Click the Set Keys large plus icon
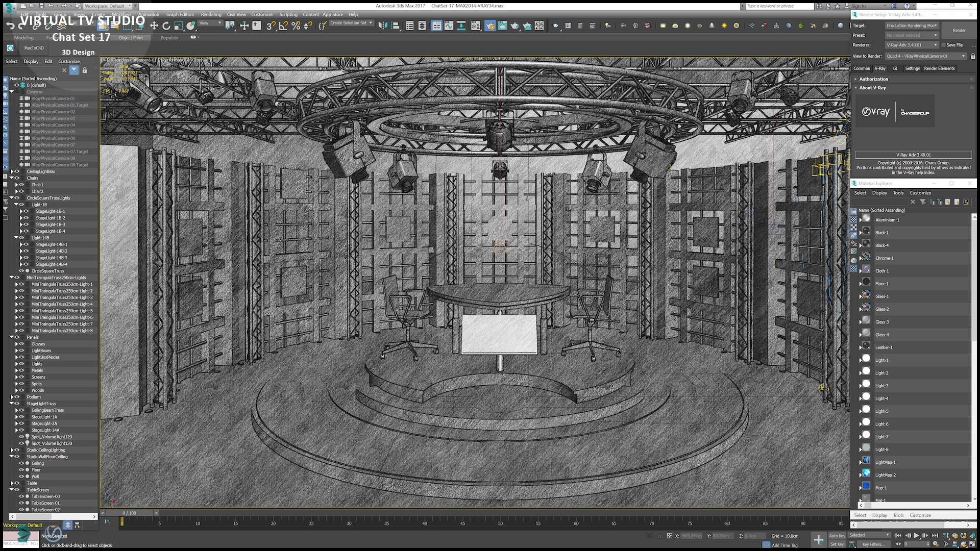The image size is (980, 551). [818, 540]
